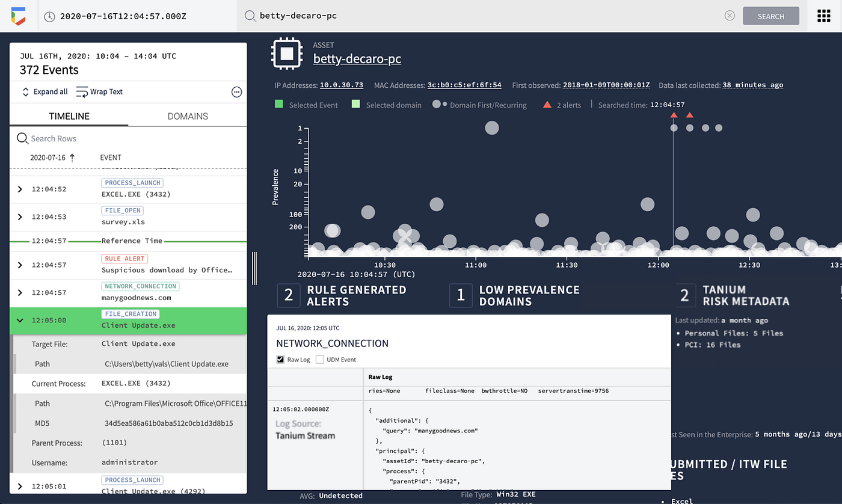Click the asset chip icon beside betty-decaro-pc

287,54
